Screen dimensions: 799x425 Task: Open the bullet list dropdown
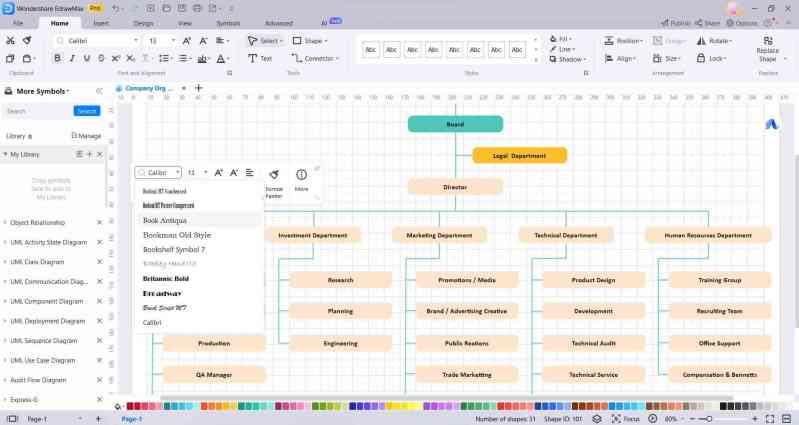tap(185, 59)
